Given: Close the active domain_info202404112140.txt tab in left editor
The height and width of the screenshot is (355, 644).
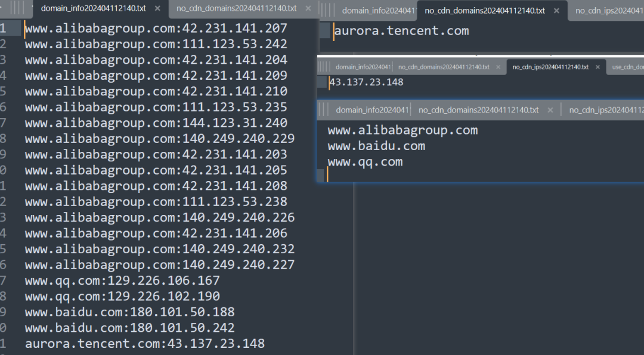Looking at the screenshot, I should [x=157, y=9].
